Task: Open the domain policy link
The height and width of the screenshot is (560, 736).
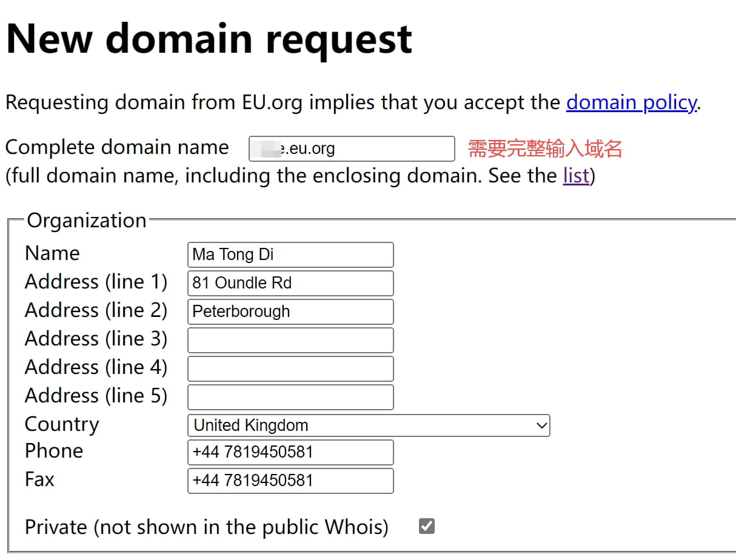Action: click(x=631, y=102)
